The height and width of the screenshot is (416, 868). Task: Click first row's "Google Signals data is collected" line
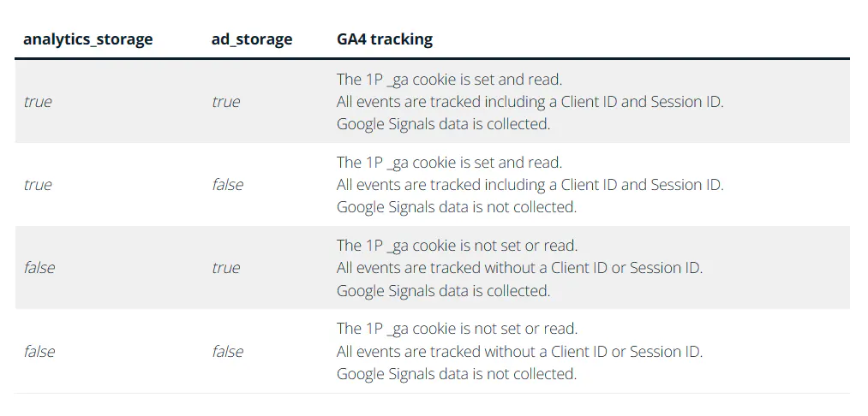click(x=443, y=124)
